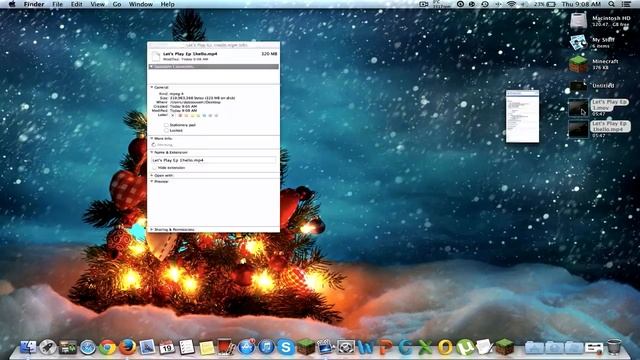Image resolution: width=640 pixels, height=360 pixels.
Task: Expand Sharing & Permissions section
Action: [152, 230]
